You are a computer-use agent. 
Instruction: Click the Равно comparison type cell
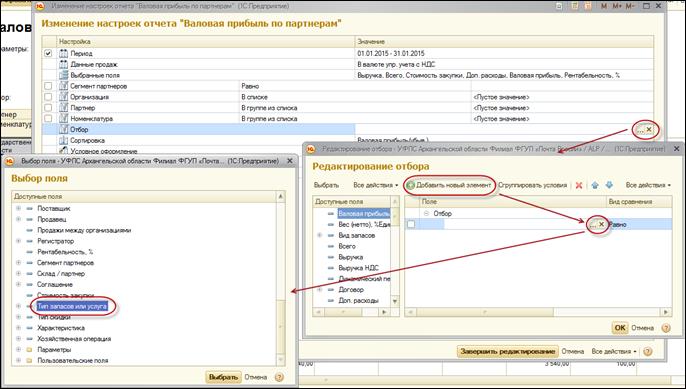click(x=640, y=224)
